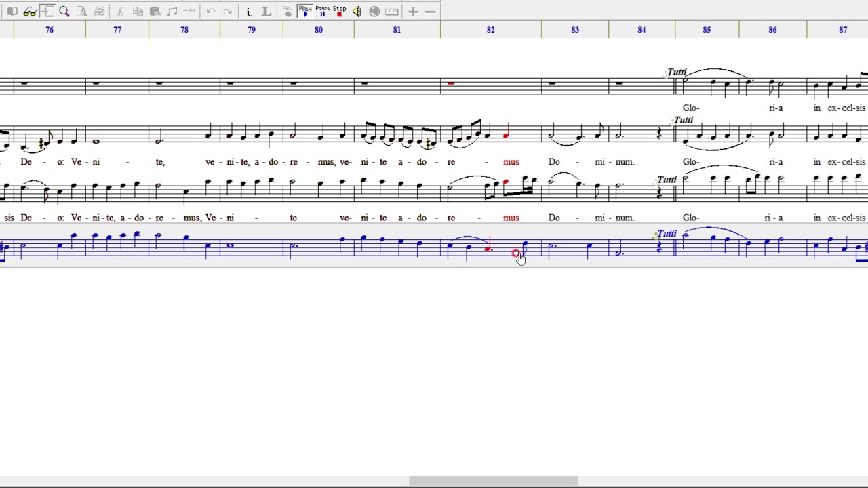Image resolution: width=868 pixels, height=488 pixels.
Task: Click the Pause button
Action: (322, 12)
